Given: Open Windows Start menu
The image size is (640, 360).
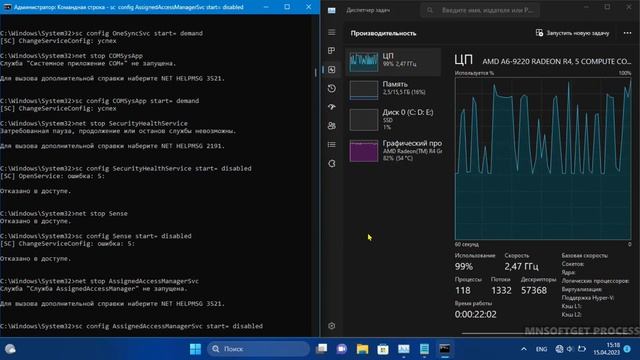Looking at the screenshot, I should 196,349.
